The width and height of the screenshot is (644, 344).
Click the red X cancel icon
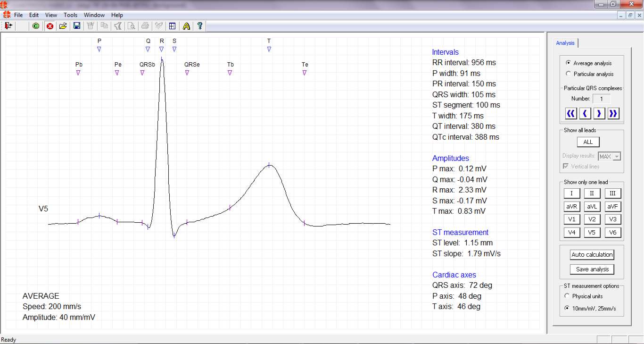click(50, 26)
